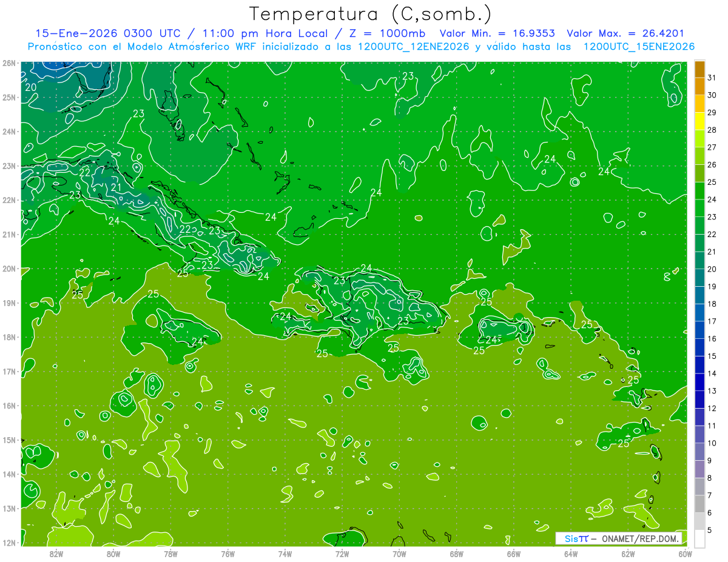Click the 68W longitude axis label
The image size is (728, 562).
tap(456, 554)
